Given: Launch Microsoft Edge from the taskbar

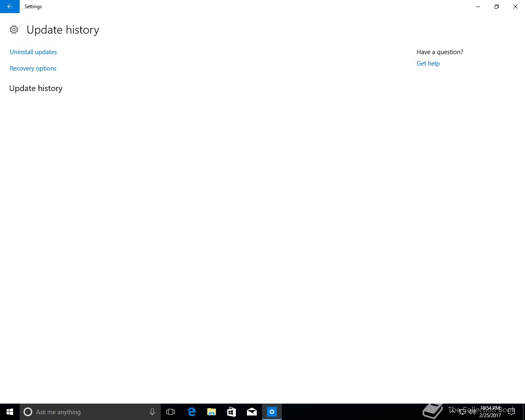Looking at the screenshot, I should (192, 412).
